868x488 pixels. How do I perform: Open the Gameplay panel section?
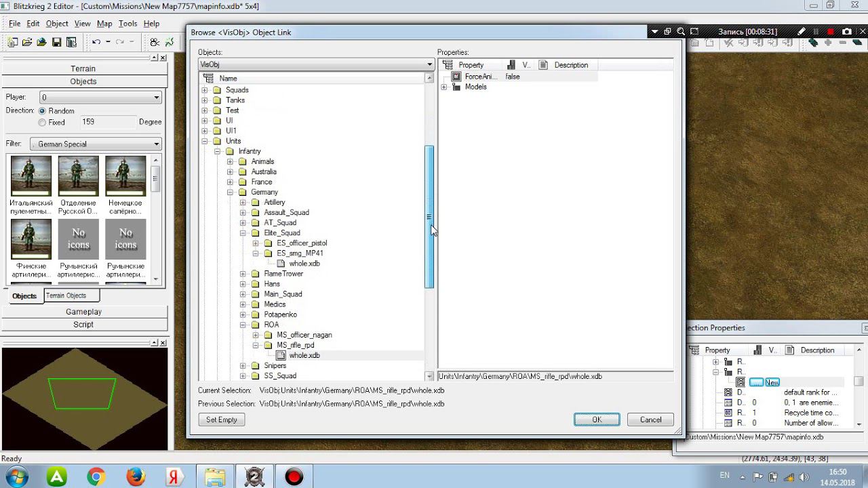(x=84, y=312)
